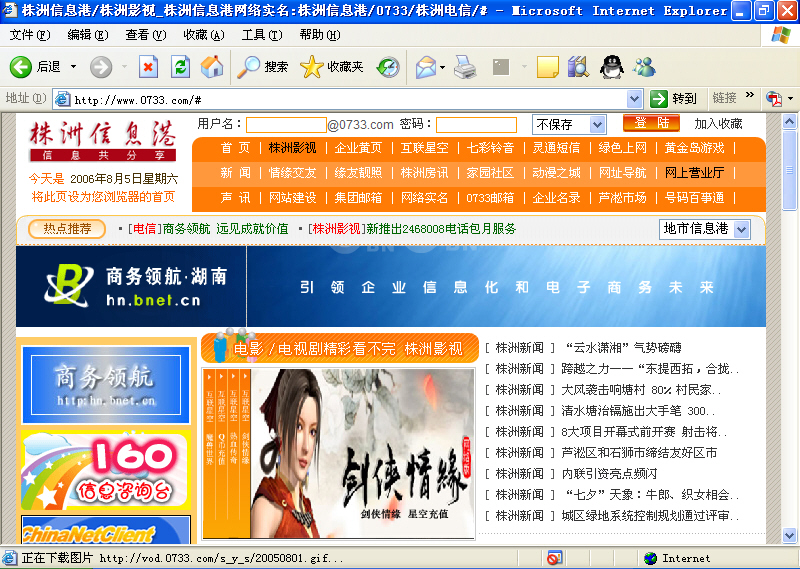800x569 pixels.
Task: Click the Internet Explorer title bar icon
Action: (x=10, y=10)
